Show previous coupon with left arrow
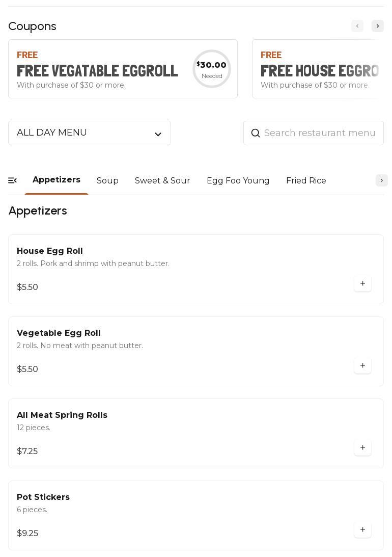Screen dimensions: 392x557 coord(357,26)
